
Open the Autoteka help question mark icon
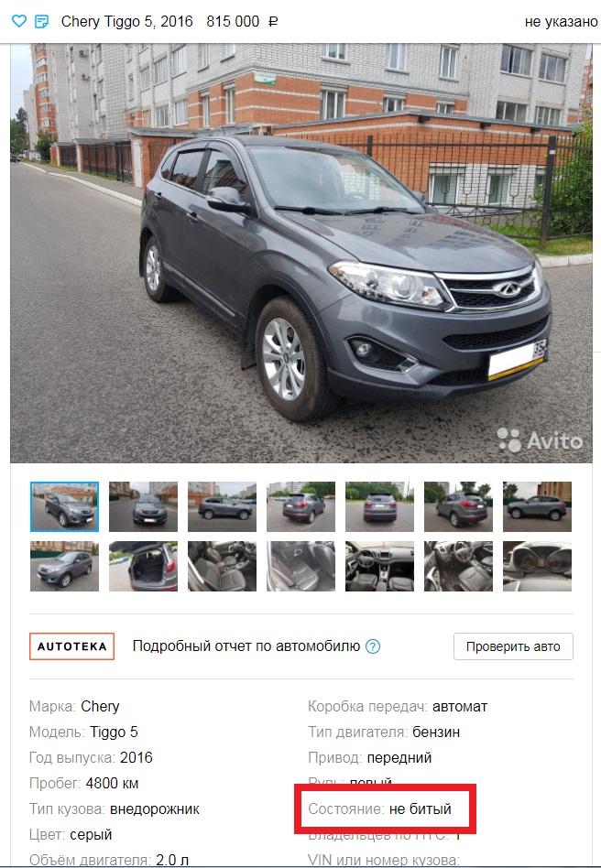pos(373,646)
